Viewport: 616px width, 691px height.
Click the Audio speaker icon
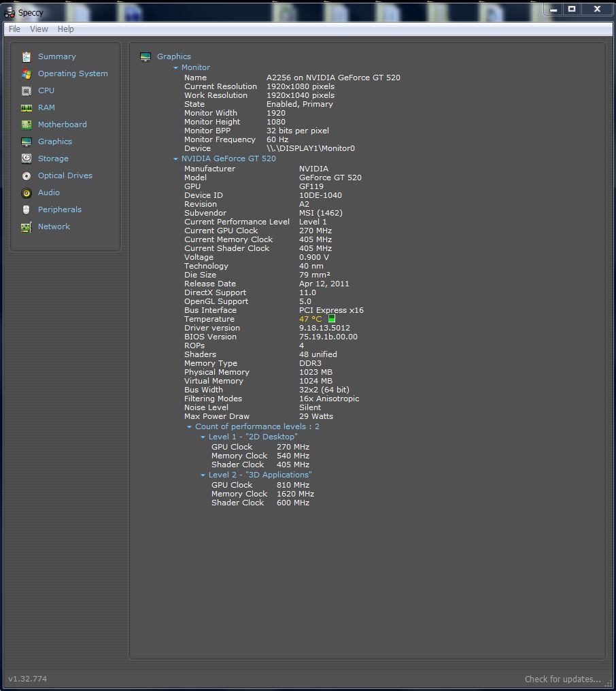pyautogui.click(x=27, y=193)
